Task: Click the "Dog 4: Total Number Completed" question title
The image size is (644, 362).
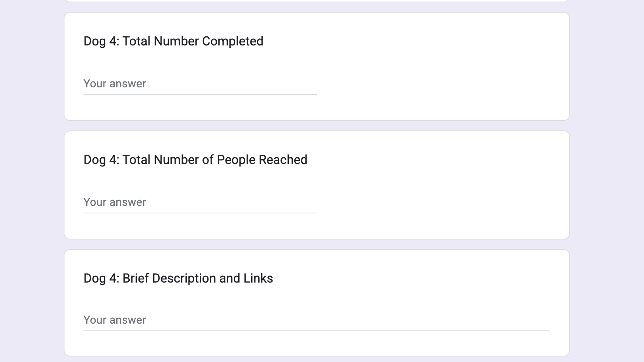Action: point(173,41)
